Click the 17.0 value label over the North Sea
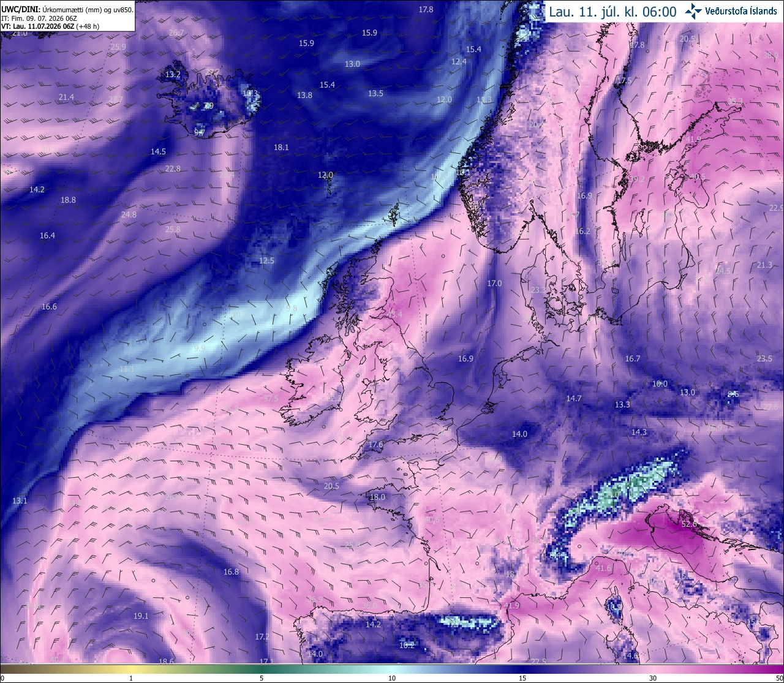The width and height of the screenshot is (784, 683). tap(494, 284)
